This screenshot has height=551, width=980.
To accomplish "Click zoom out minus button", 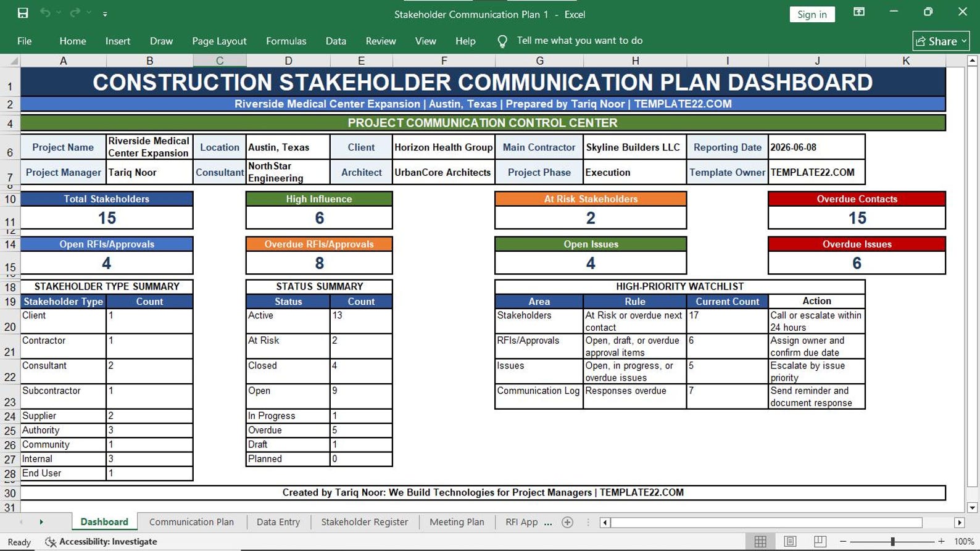I will (x=843, y=542).
